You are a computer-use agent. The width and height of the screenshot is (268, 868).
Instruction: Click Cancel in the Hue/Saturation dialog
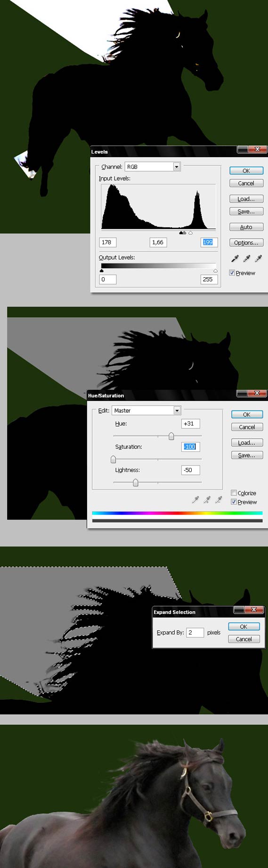tap(247, 427)
